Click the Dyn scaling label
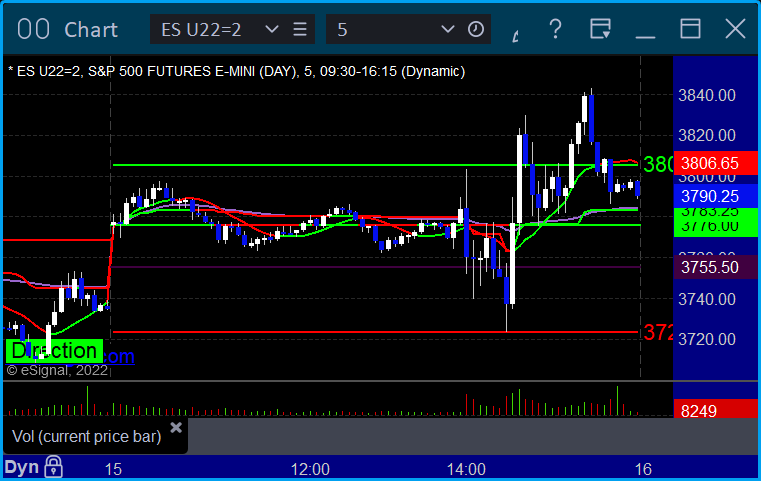The width and height of the screenshot is (761, 481). coord(22,467)
